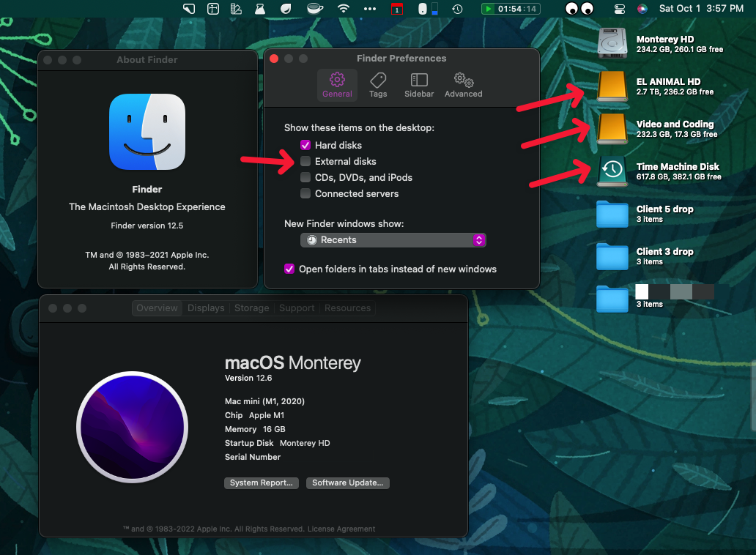Click the square with crosshair menu bar icon

[x=212, y=9]
